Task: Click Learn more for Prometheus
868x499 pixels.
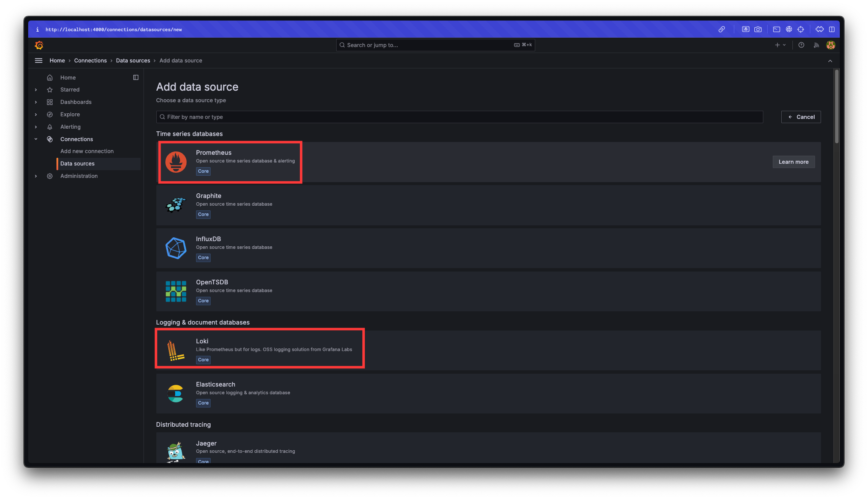Action: pos(793,162)
